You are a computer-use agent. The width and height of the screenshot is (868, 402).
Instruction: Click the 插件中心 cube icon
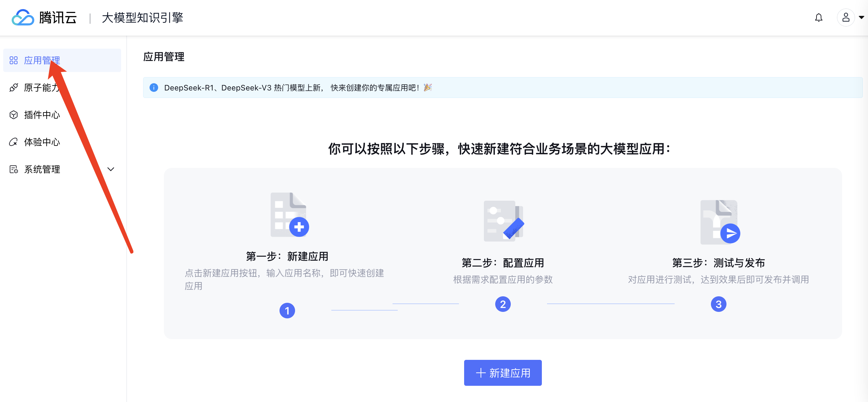pyautogui.click(x=14, y=115)
